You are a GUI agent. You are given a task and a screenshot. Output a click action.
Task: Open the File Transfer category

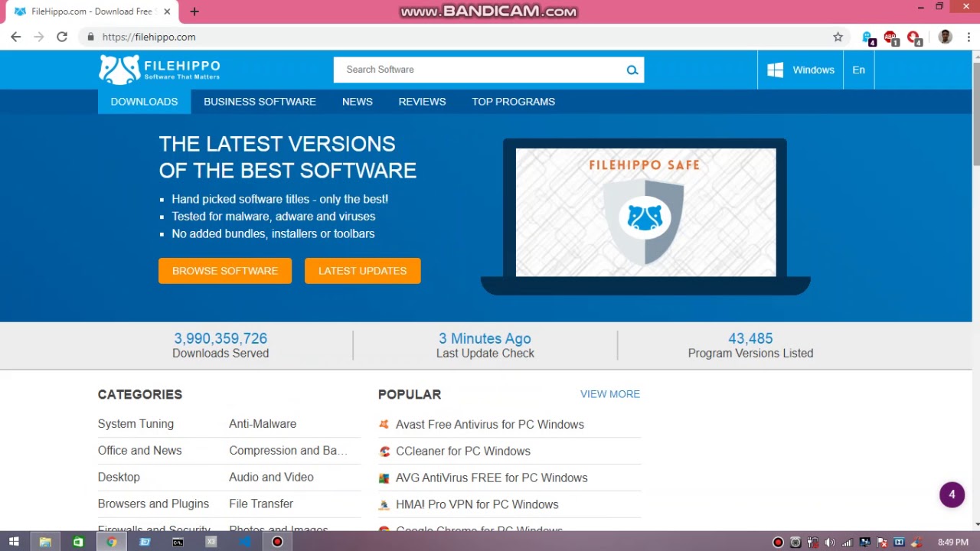click(x=261, y=504)
